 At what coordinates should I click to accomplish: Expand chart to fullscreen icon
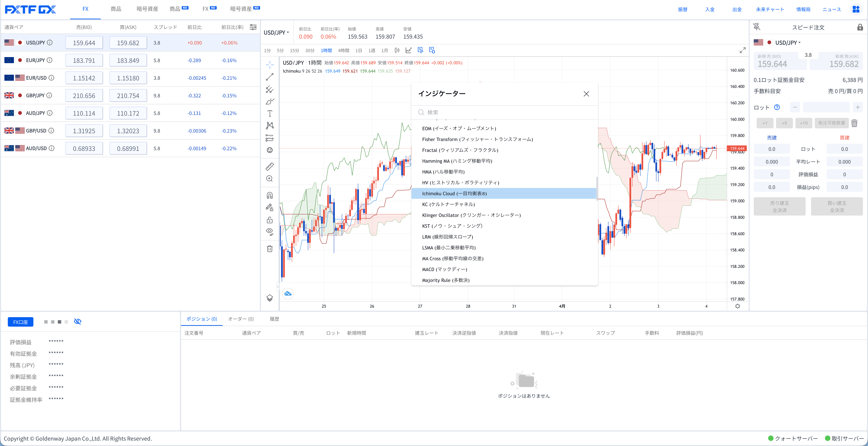coord(742,50)
